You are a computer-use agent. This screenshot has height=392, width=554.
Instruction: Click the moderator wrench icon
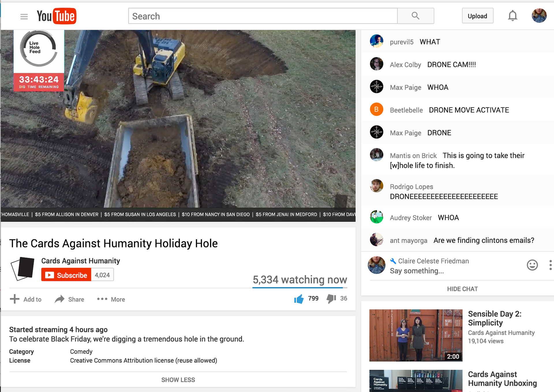point(393,261)
